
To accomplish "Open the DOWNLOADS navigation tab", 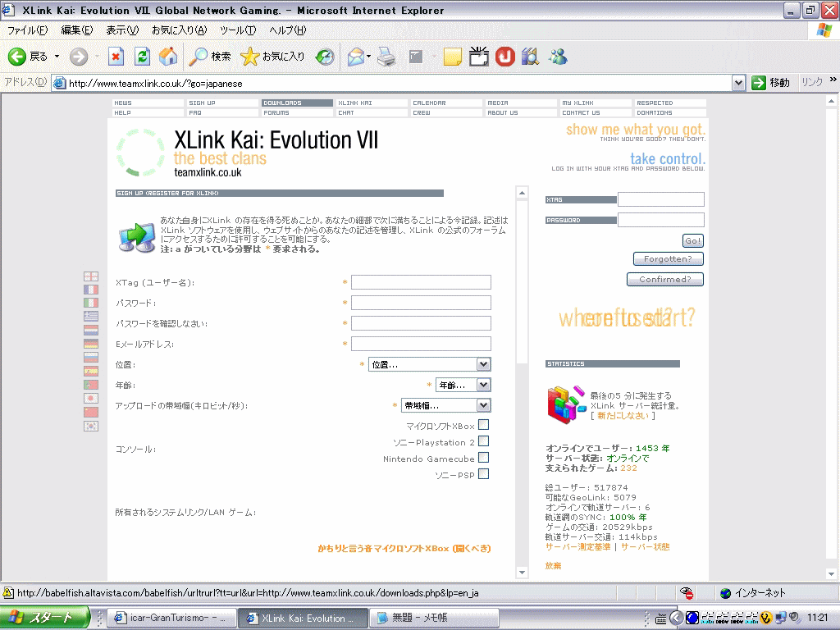I will coord(297,103).
